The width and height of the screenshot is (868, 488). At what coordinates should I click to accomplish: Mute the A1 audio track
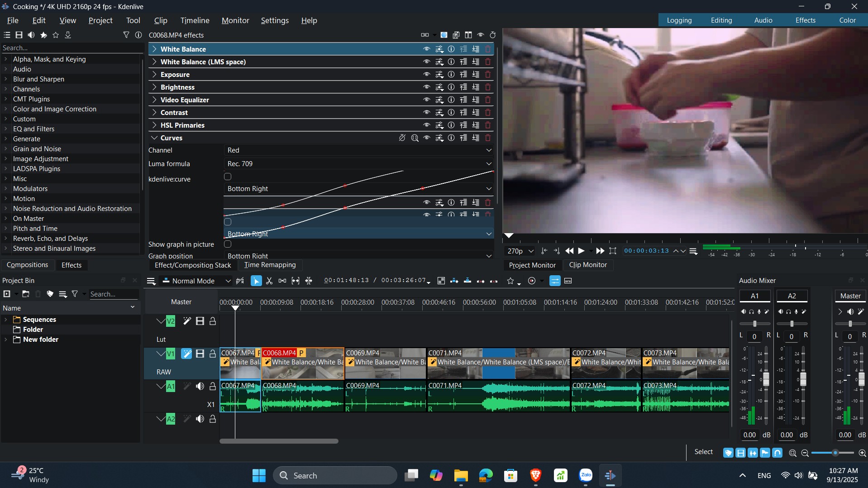tap(200, 387)
